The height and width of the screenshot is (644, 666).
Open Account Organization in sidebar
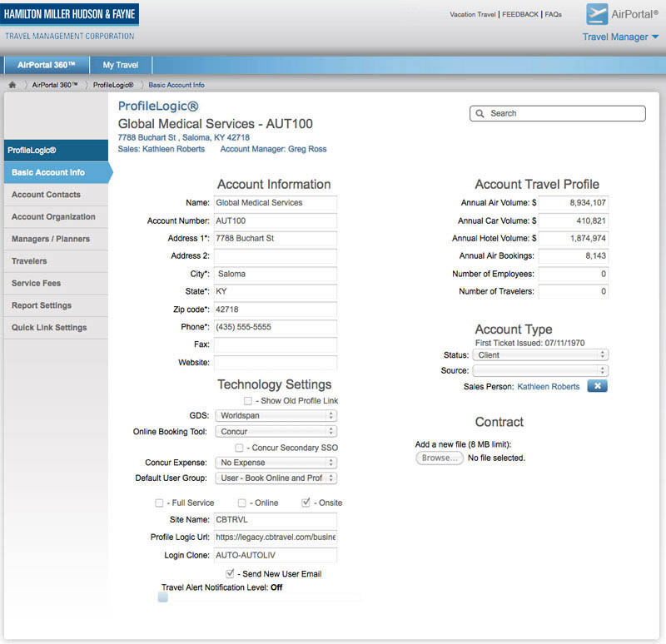click(x=56, y=217)
